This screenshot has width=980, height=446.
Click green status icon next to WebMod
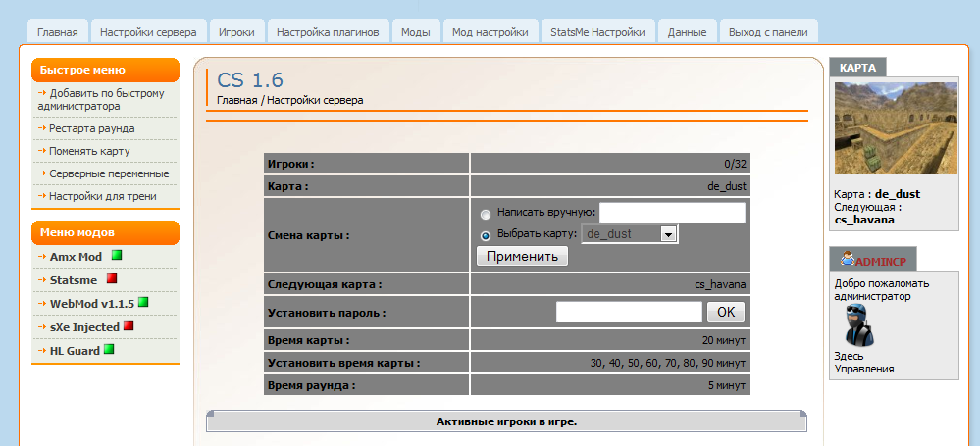click(x=143, y=302)
